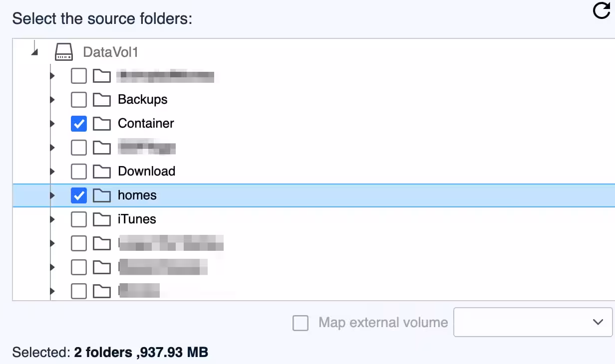615x364 pixels.
Task: Expand the Download folder tree node
Action: pyautogui.click(x=52, y=172)
